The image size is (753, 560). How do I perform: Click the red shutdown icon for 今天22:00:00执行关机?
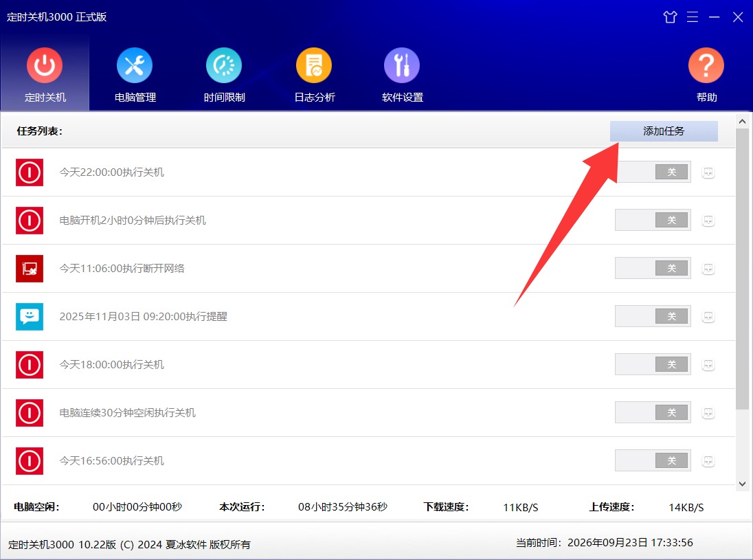(x=30, y=172)
